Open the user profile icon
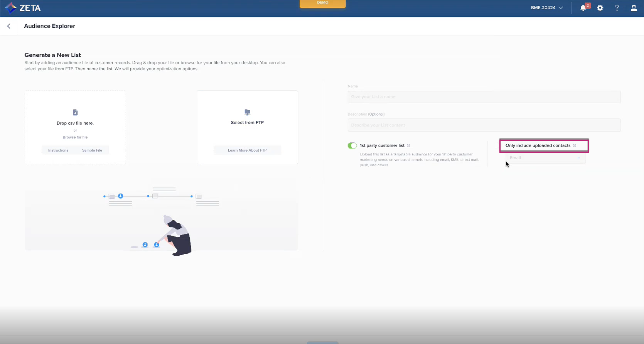Screen dimensions: 644x344 [x=634, y=8]
